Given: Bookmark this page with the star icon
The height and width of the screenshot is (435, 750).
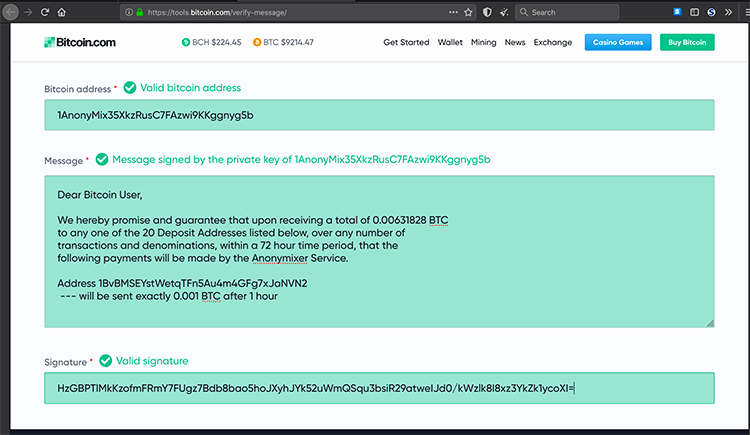Looking at the screenshot, I should [468, 12].
